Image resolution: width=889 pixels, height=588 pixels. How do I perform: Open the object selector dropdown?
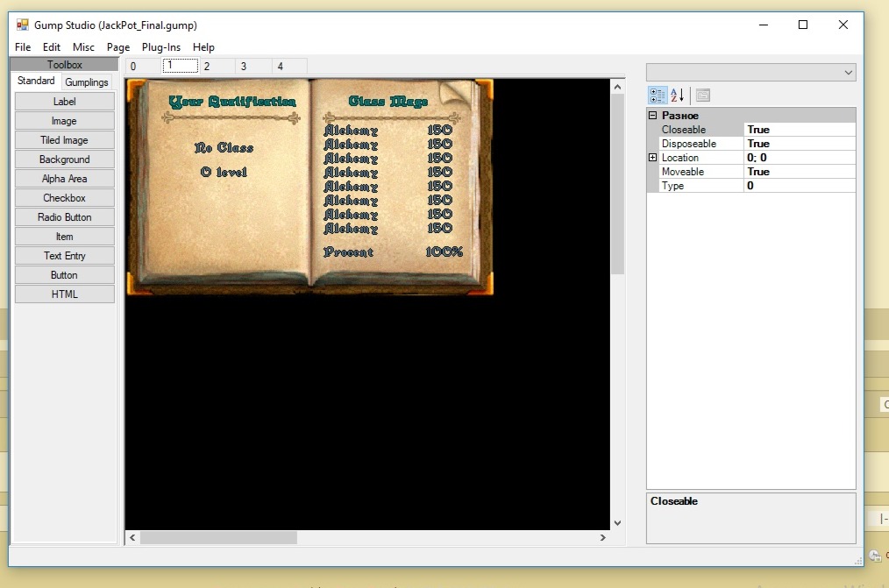coord(848,73)
